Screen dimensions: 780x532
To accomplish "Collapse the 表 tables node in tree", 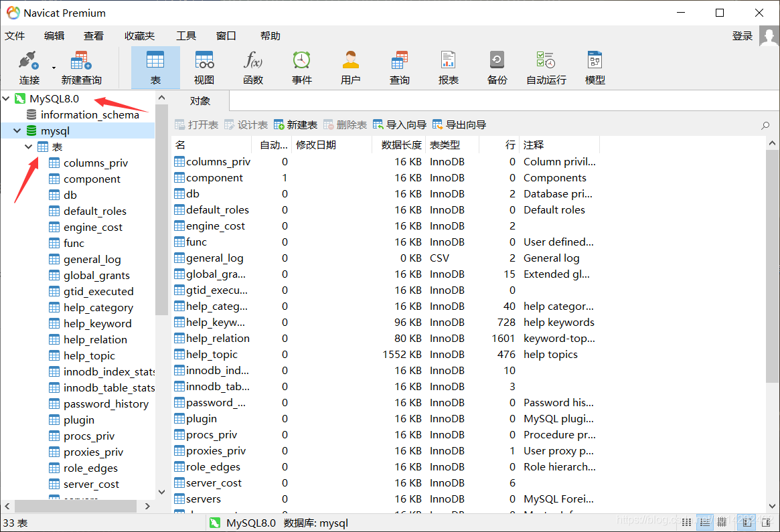I will [x=29, y=147].
